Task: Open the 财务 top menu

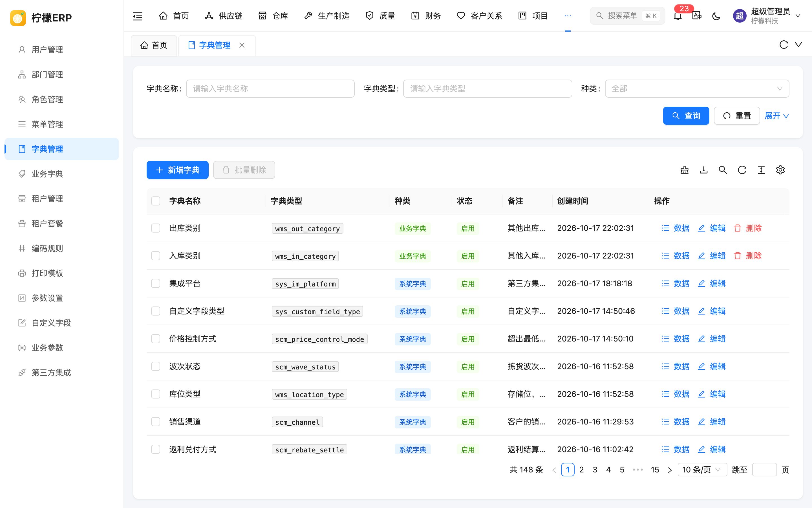Action: (426, 16)
